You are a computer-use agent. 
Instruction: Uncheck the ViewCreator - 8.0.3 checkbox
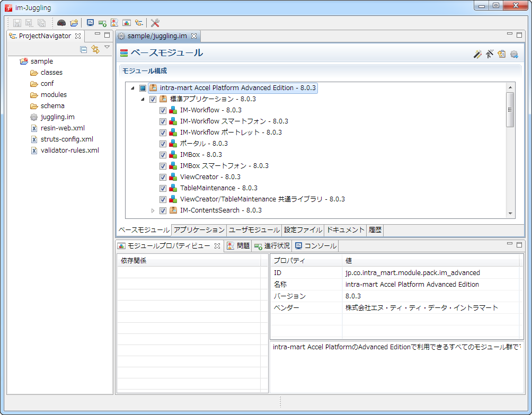[x=163, y=177]
